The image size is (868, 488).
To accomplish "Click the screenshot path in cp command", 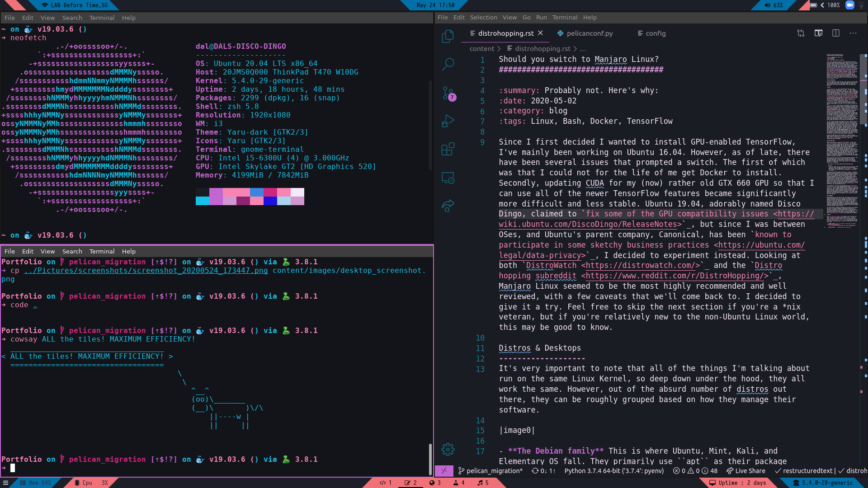I will 146,270.
